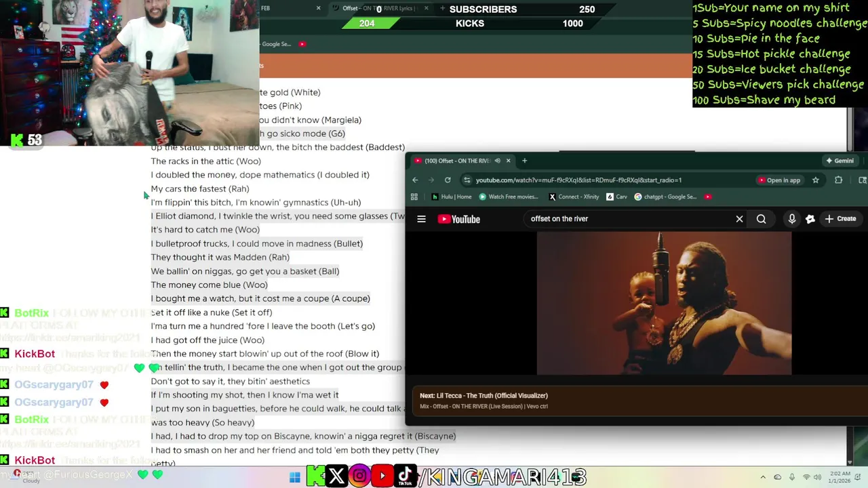Go to YouTube home via the logo
The width and height of the screenshot is (868, 488).
459,219
